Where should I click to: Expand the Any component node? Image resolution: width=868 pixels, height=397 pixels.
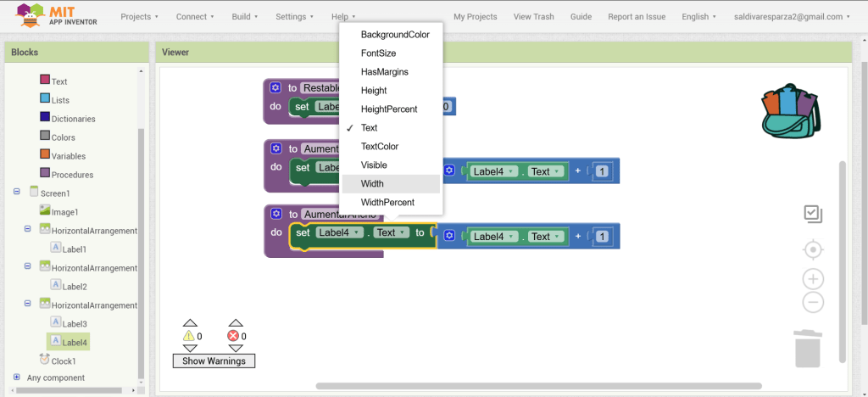pos(17,377)
